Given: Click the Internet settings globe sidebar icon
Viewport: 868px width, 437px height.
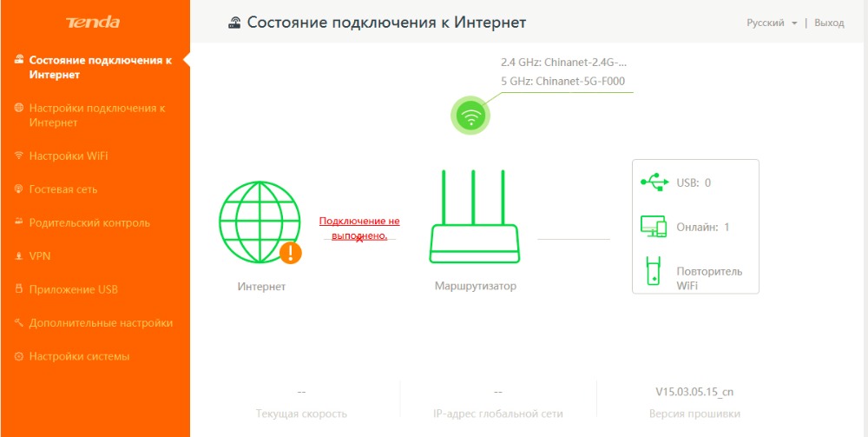Looking at the screenshot, I should (x=19, y=108).
